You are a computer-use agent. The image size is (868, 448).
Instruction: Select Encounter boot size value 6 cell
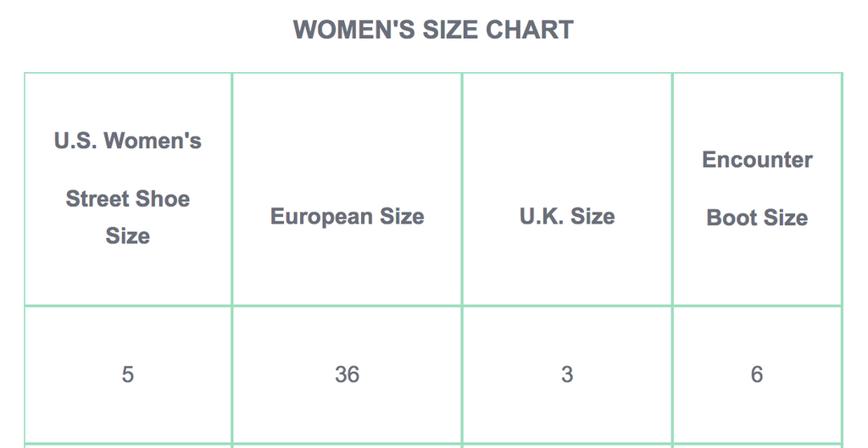coord(757,374)
